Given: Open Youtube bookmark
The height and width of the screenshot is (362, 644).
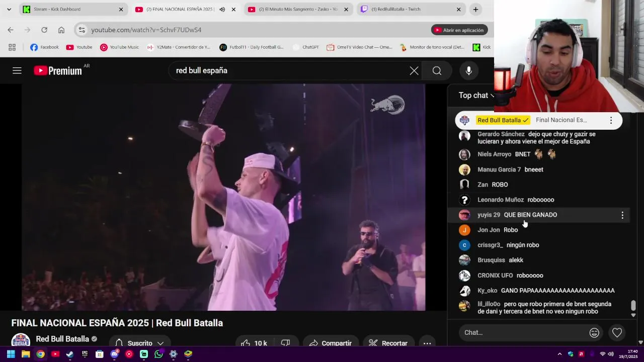Looking at the screenshot, I should coord(79,47).
